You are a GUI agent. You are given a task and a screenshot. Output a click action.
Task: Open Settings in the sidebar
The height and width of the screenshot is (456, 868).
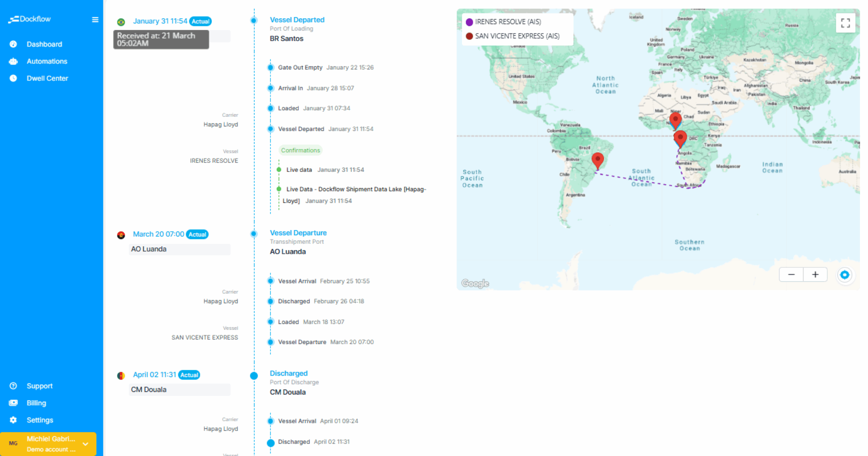click(x=40, y=420)
